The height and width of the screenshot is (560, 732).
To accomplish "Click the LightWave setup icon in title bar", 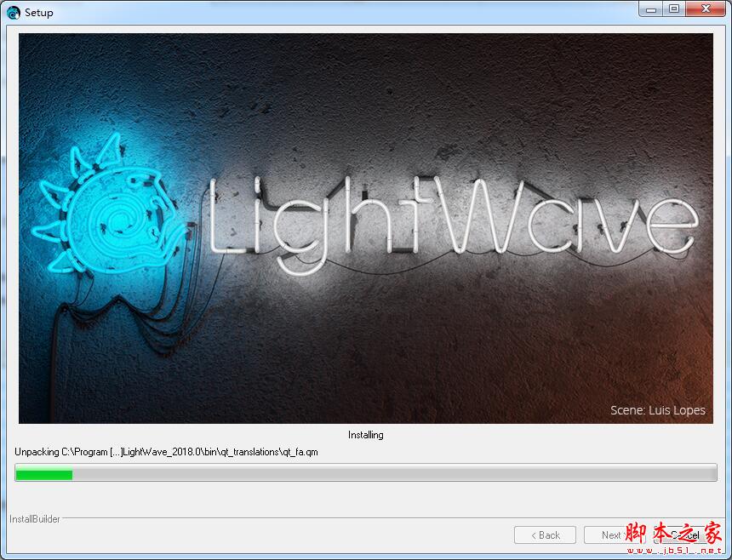I will [13, 12].
